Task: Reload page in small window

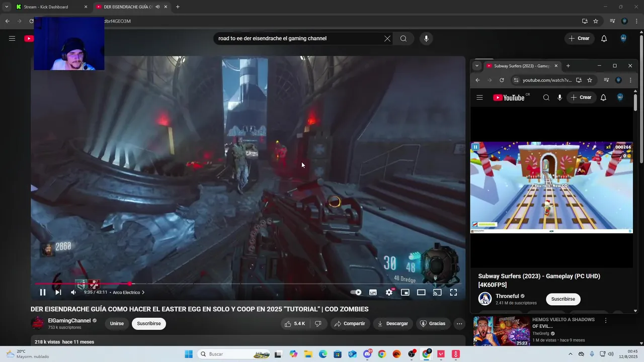Action: pyautogui.click(x=502, y=80)
